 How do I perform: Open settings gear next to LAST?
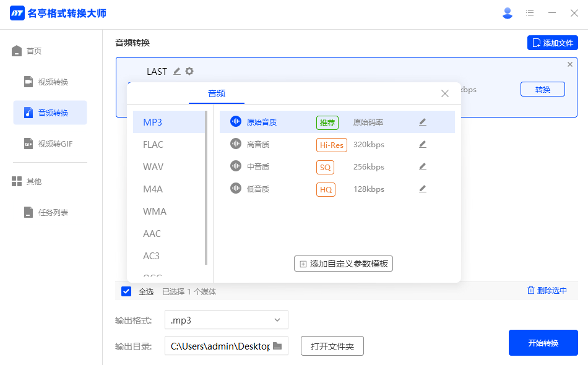tap(189, 71)
